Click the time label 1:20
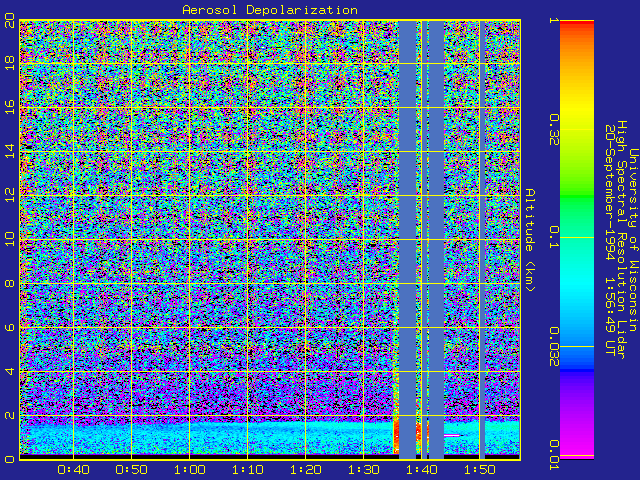The image size is (640, 480). click(x=305, y=470)
